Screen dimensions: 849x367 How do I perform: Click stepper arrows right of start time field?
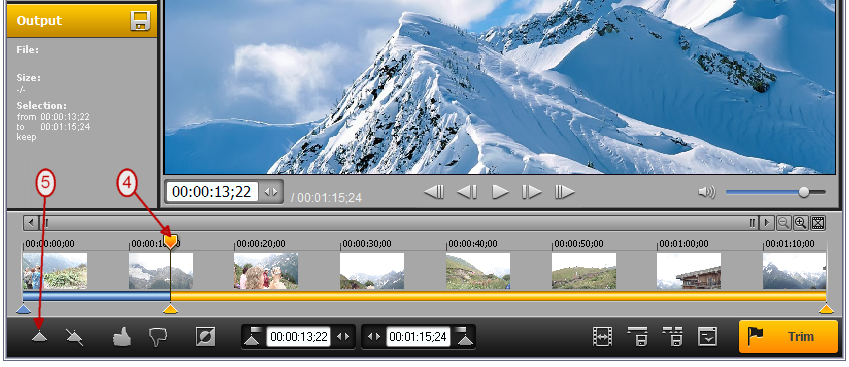pos(343,337)
